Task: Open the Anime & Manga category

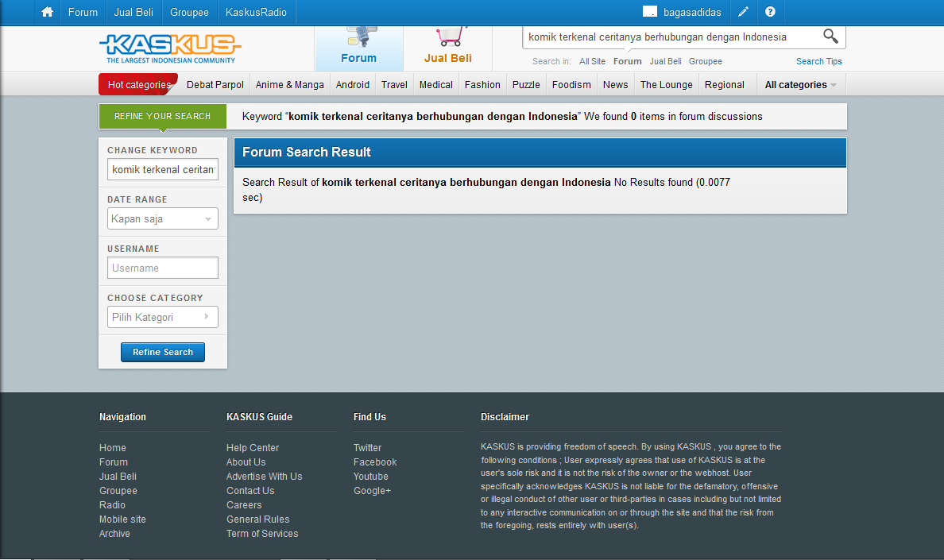Action: click(x=289, y=85)
